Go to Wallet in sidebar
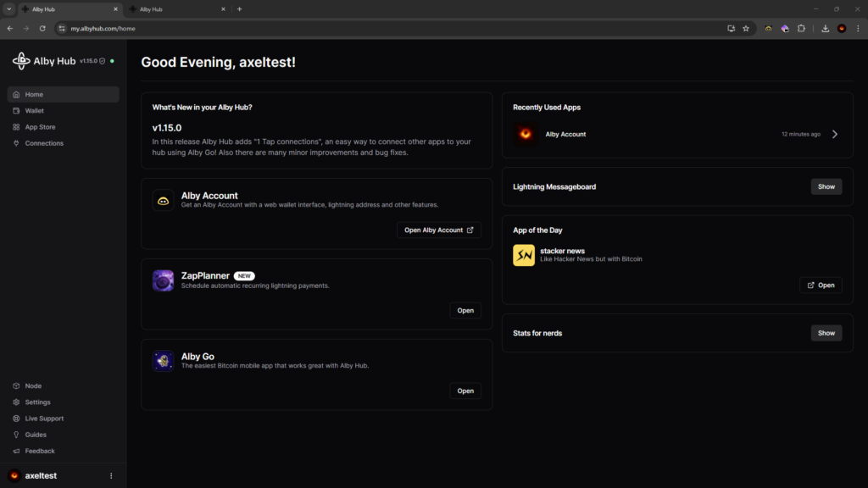 coord(34,111)
